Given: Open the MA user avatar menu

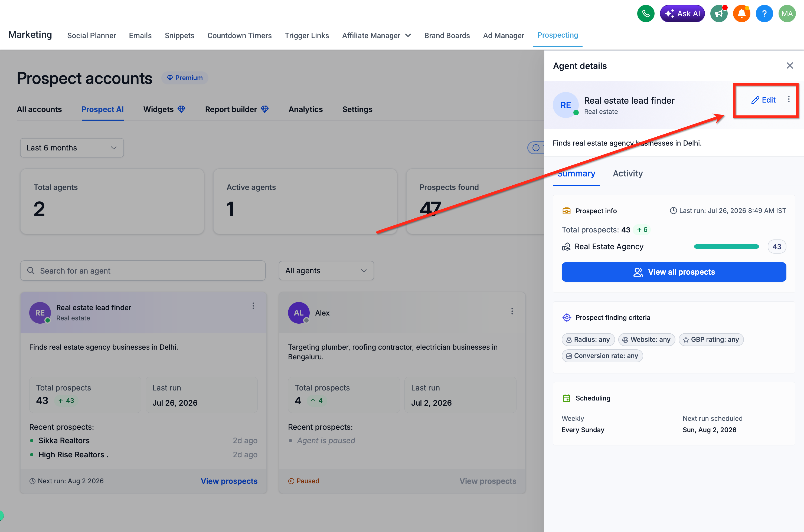Looking at the screenshot, I should pos(787,14).
